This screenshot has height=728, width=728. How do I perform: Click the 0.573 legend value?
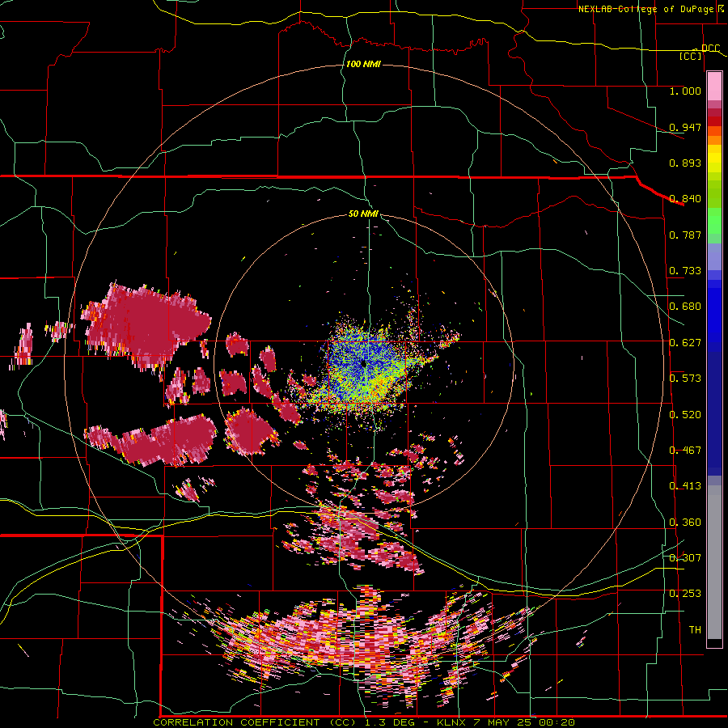[685, 379]
